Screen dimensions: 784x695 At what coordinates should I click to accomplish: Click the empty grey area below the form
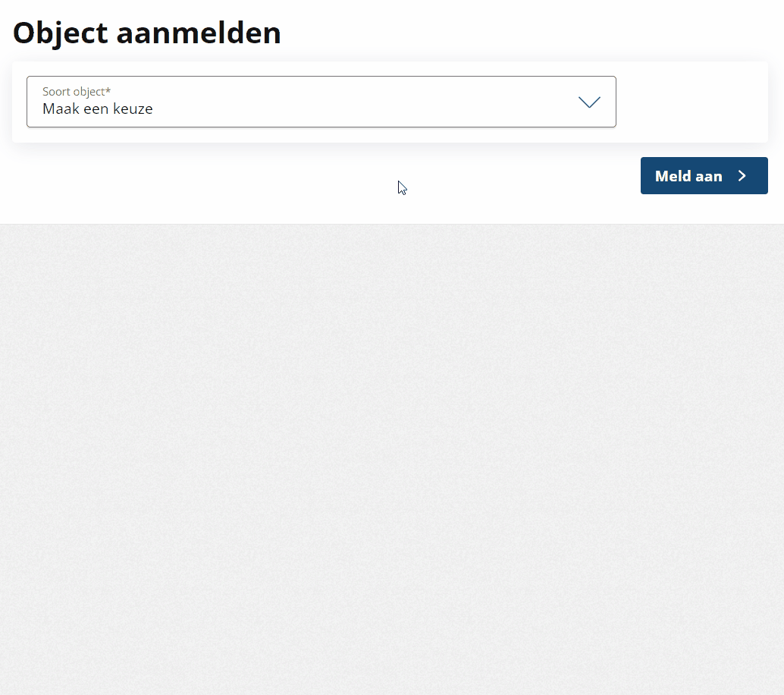tap(392, 459)
